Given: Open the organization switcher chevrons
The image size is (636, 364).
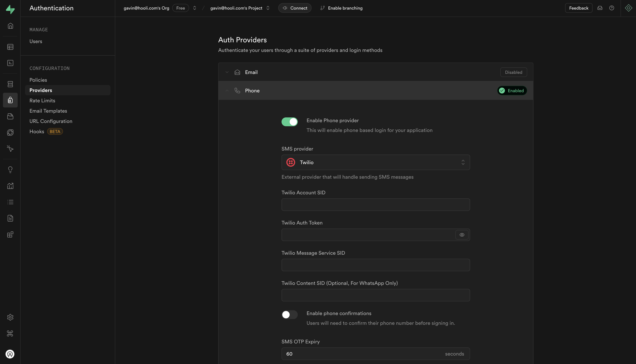Looking at the screenshot, I should 195,8.
